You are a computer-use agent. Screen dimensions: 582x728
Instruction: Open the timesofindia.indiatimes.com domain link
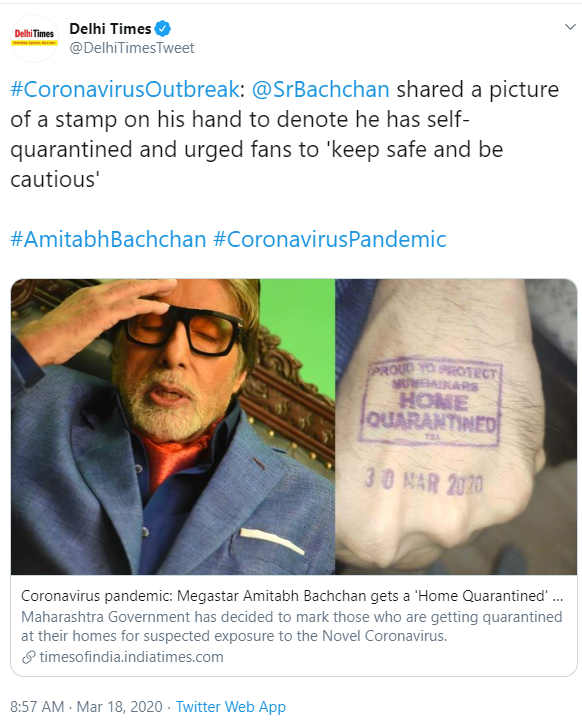(131, 657)
